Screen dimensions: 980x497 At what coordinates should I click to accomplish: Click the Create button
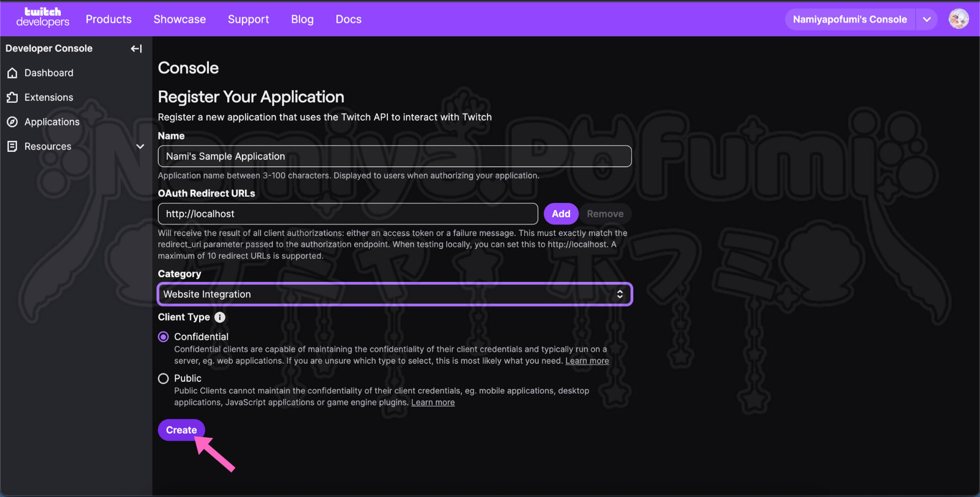pyautogui.click(x=181, y=430)
